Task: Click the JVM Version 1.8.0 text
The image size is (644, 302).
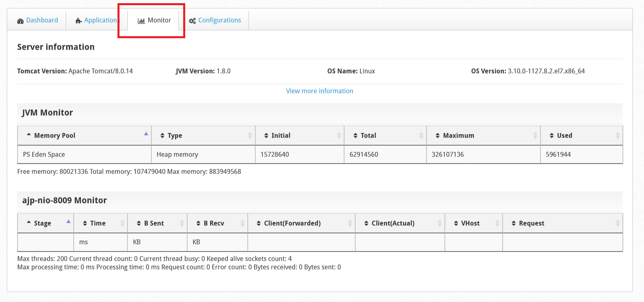Action: click(203, 71)
